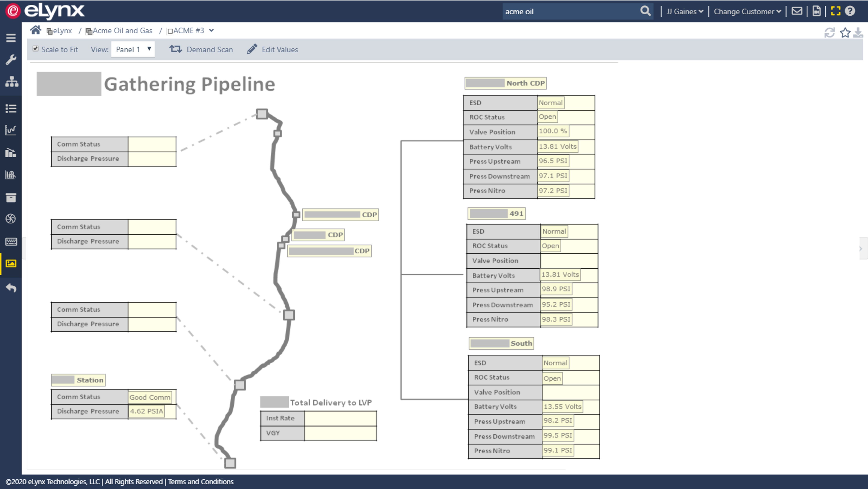Screen dimensions: 868x489
Task: Click the Demand Scan button
Action: tap(201, 50)
